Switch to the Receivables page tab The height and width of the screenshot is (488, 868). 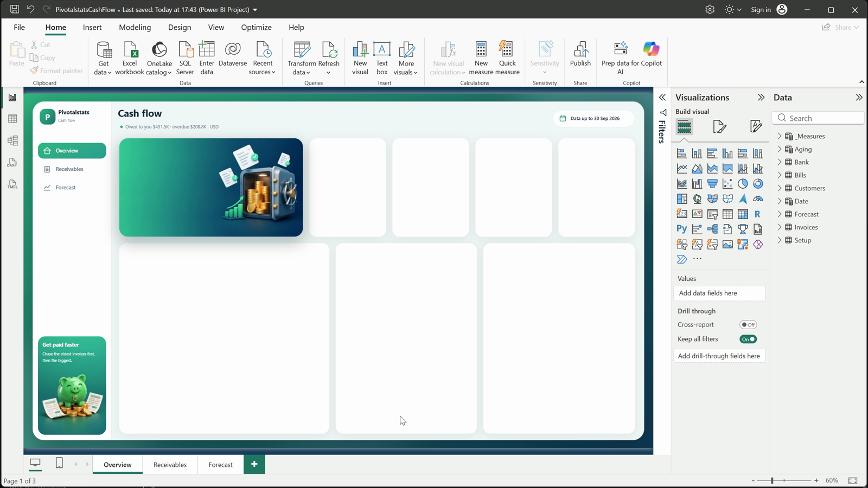pos(170,465)
